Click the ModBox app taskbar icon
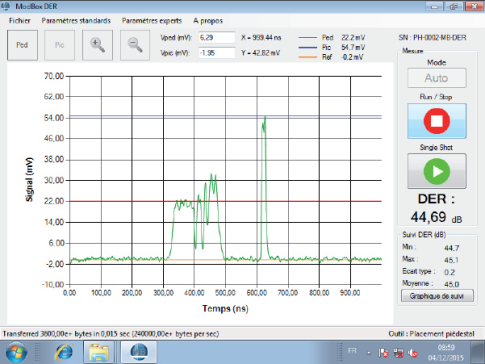The height and width of the screenshot is (364, 485). pyautogui.click(x=139, y=352)
